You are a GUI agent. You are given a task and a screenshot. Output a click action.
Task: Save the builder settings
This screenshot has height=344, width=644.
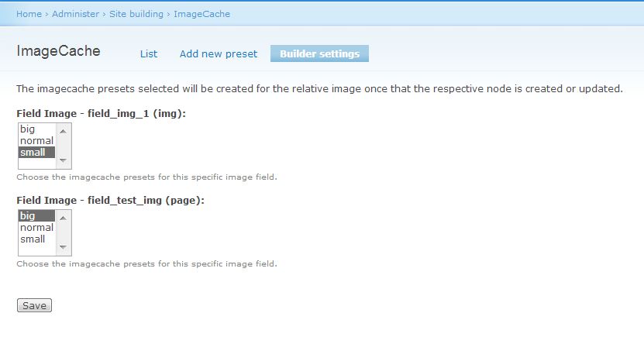pos(35,305)
